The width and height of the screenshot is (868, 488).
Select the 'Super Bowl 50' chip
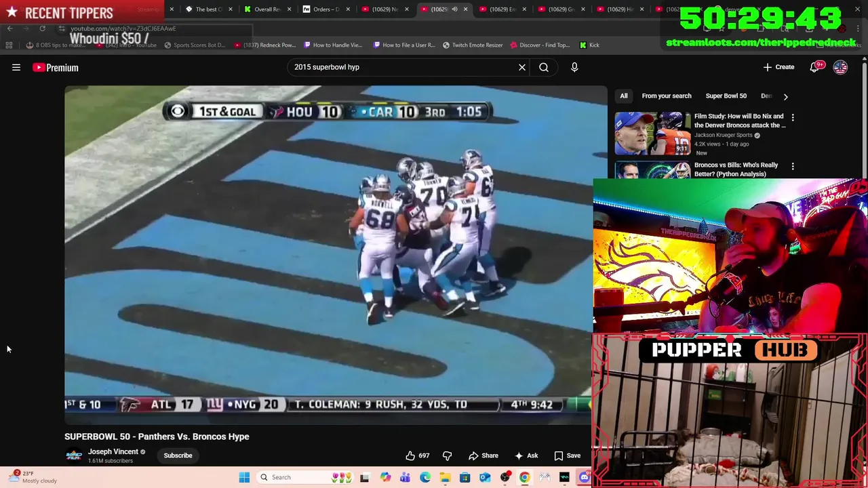pos(726,96)
